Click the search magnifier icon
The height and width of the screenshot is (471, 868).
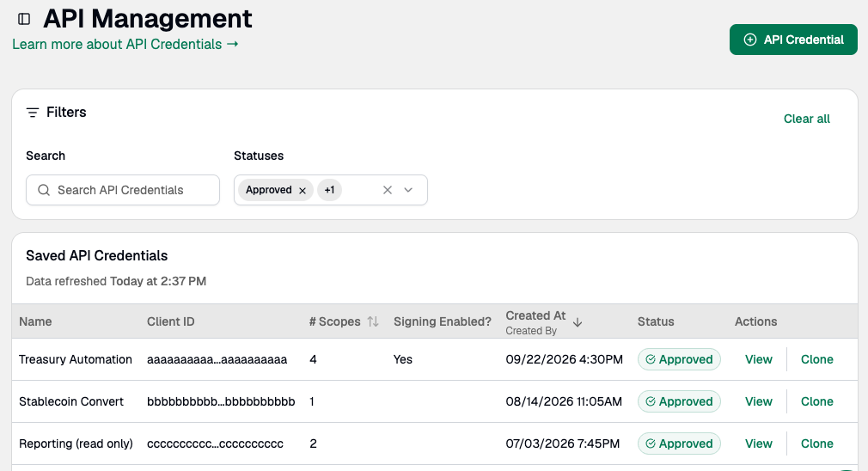(x=44, y=190)
